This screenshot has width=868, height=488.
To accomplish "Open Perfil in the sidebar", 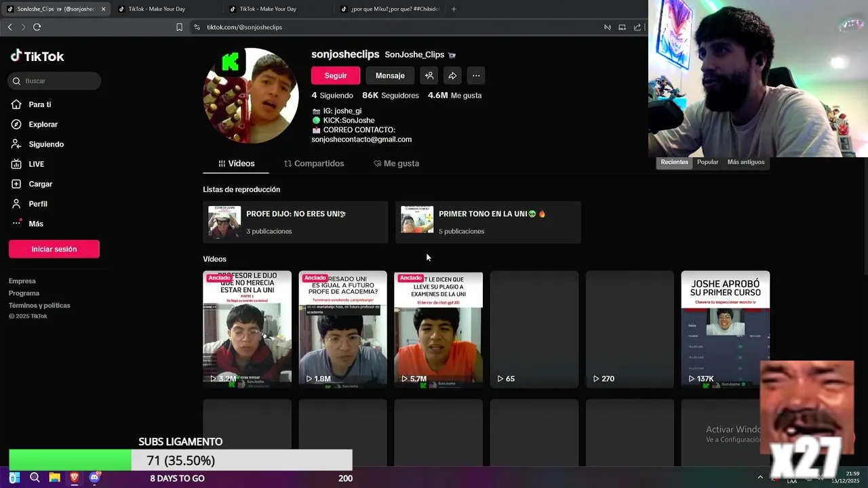I will click(x=38, y=204).
